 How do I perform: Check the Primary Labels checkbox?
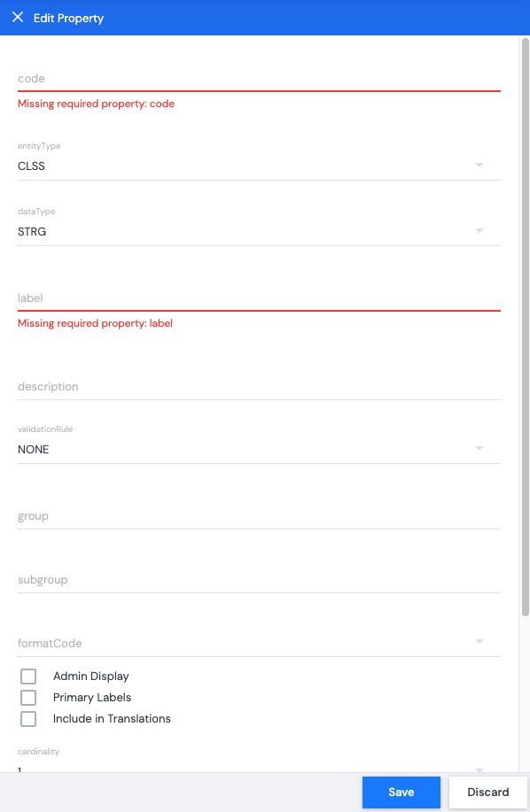(28, 698)
